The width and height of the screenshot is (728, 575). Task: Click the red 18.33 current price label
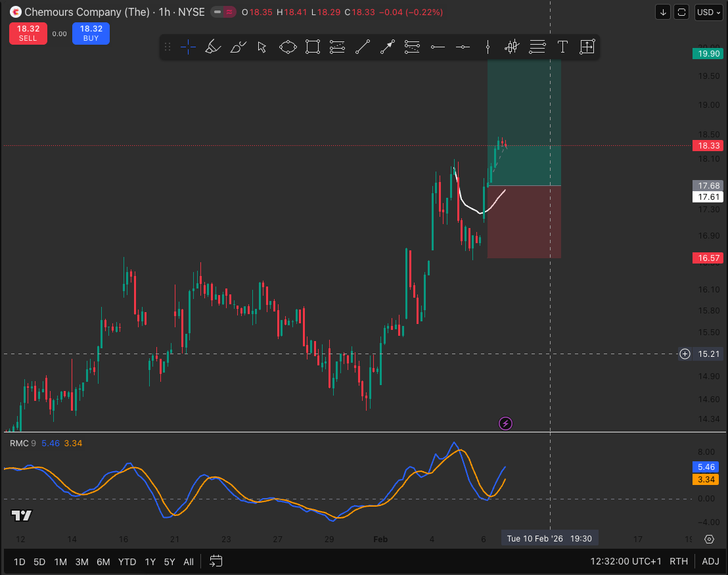(708, 146)
